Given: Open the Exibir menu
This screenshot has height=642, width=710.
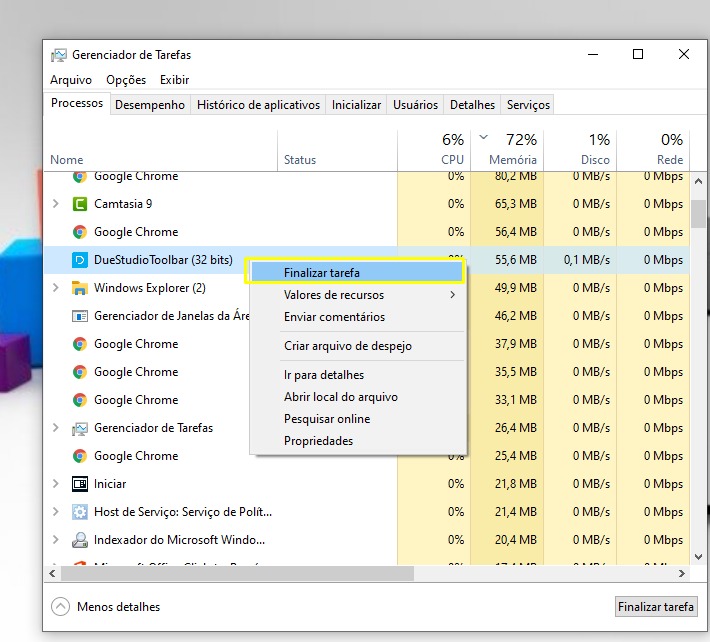Looking at the screenshot, I should pyautogui.click(x=174, y=80).
